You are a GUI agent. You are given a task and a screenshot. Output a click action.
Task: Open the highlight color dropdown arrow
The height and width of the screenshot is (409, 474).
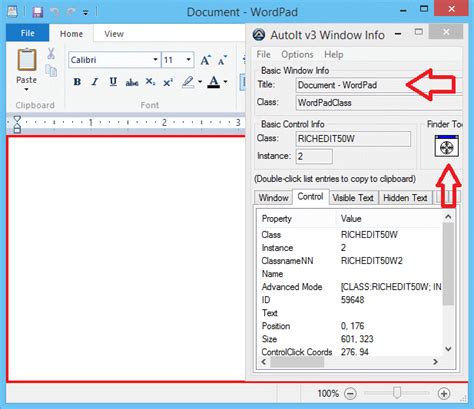(x=200, y=82)
